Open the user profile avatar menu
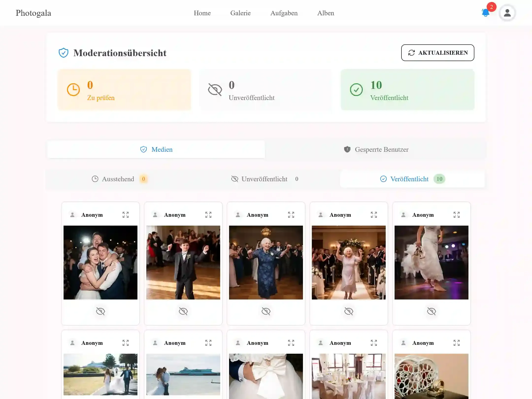Image resolution: width=532 pixels, height=399 pixels. [507, 13]
